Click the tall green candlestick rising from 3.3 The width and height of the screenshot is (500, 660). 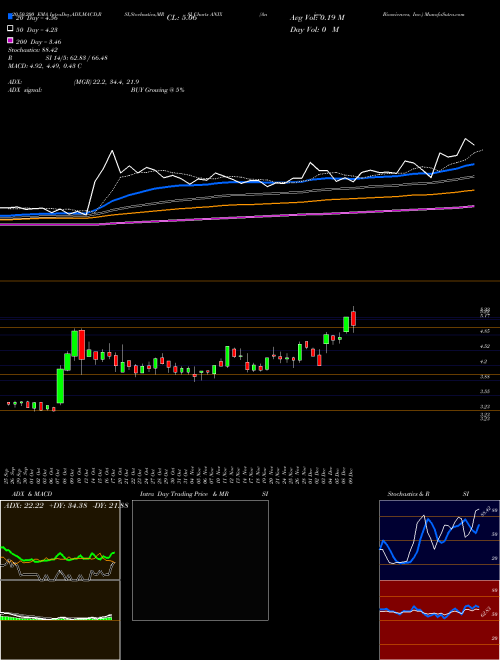point(61,386)
